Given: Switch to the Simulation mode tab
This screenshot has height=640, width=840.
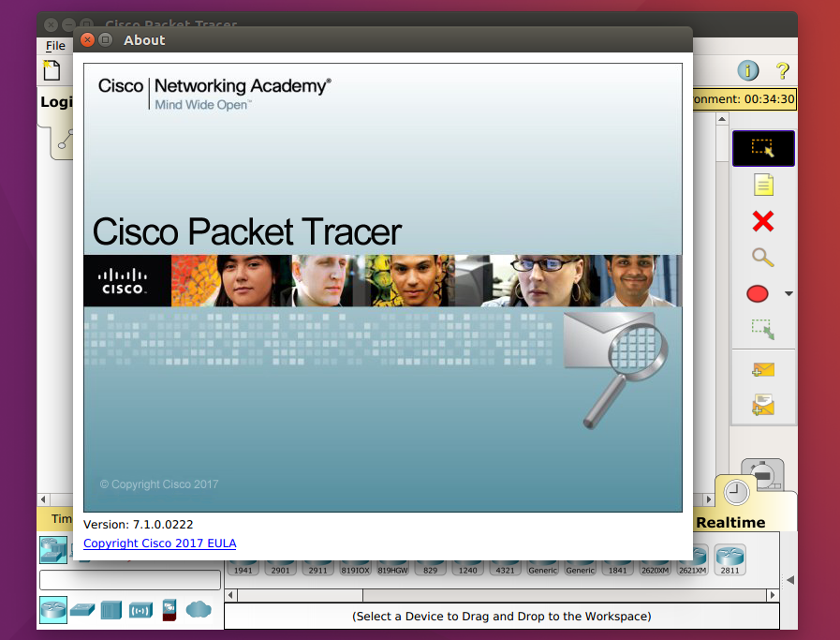Looking at the screenshot, I should [763, 473].
